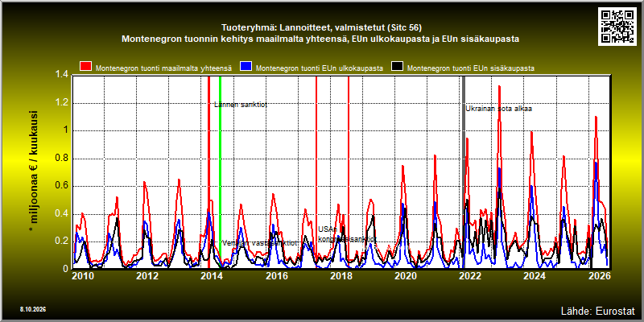Click the '2020' x-axis label
Screen dimensions: 644x322
[406, 276]
